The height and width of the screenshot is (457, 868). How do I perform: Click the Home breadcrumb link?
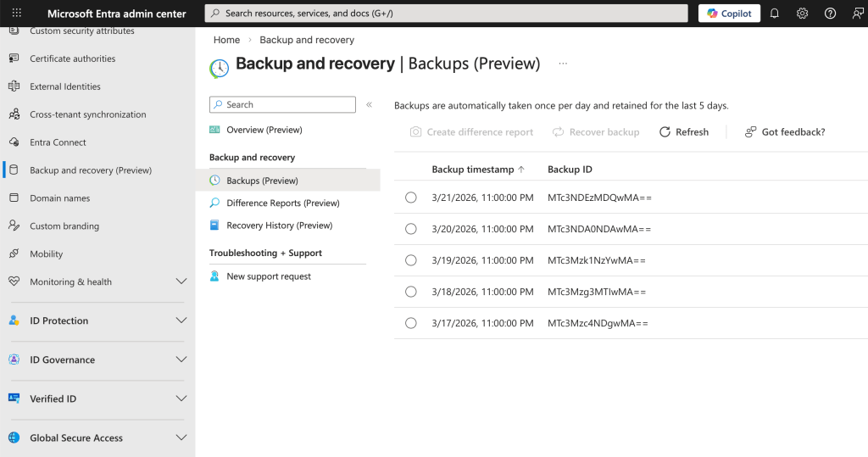[x=226, y=40]
